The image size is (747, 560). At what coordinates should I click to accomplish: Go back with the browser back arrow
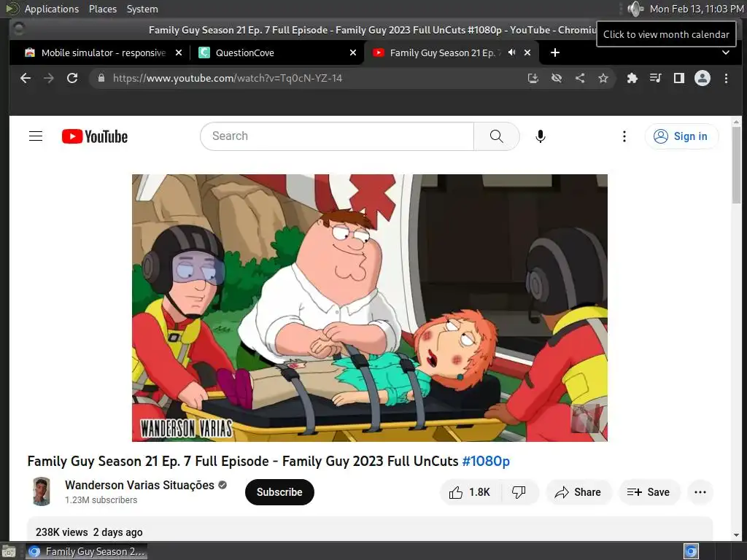coord(26,78)
